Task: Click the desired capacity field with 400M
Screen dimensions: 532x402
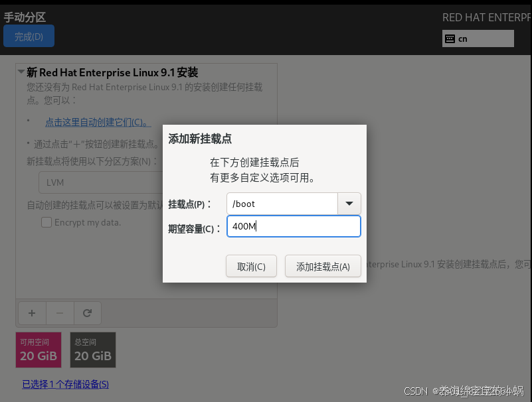Action: tap(294, 226)
